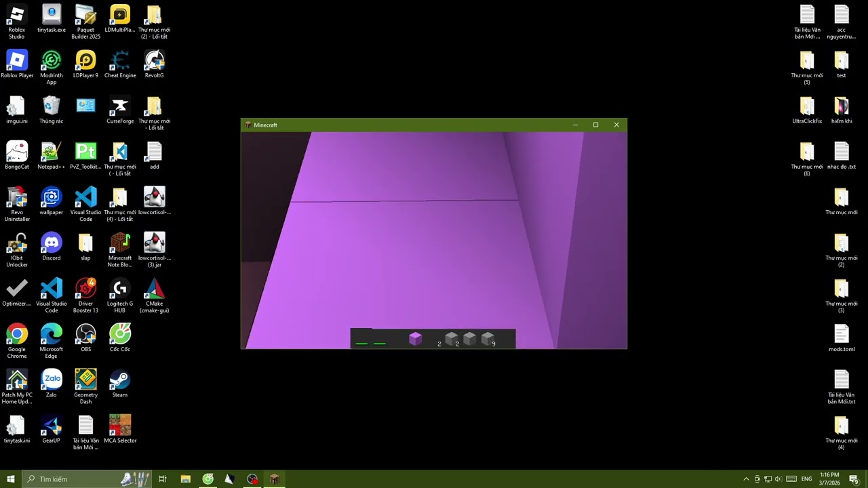Open the Windows Start menu

pos(11,479)
